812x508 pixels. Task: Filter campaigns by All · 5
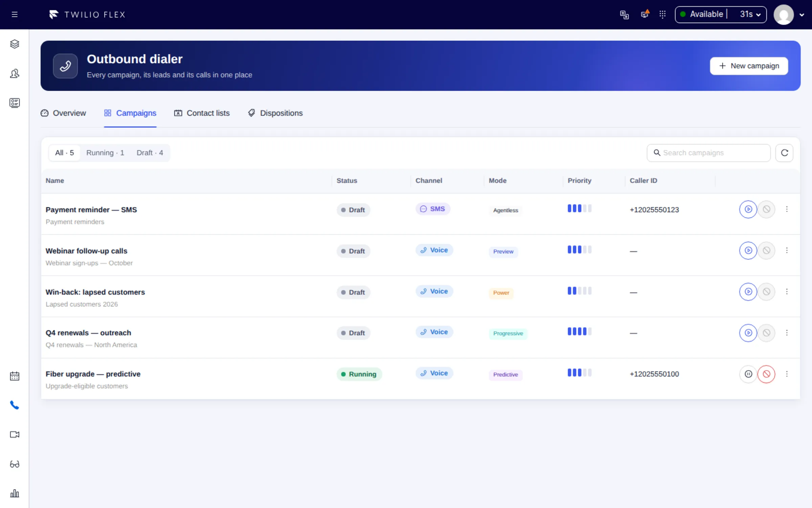65,153
